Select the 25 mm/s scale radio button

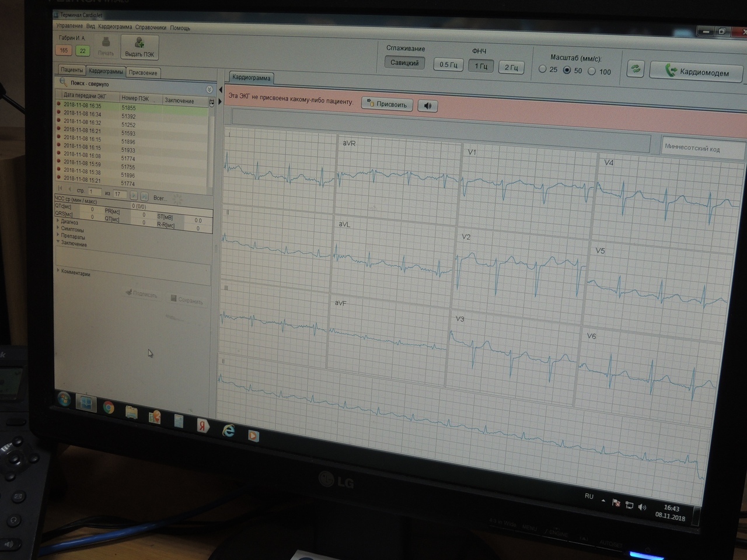(542, 69)
